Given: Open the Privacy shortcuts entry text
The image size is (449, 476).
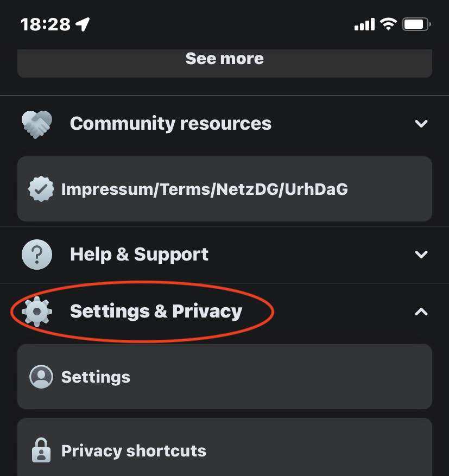Looking at the screenshot, I should click(x=134, y=451).
